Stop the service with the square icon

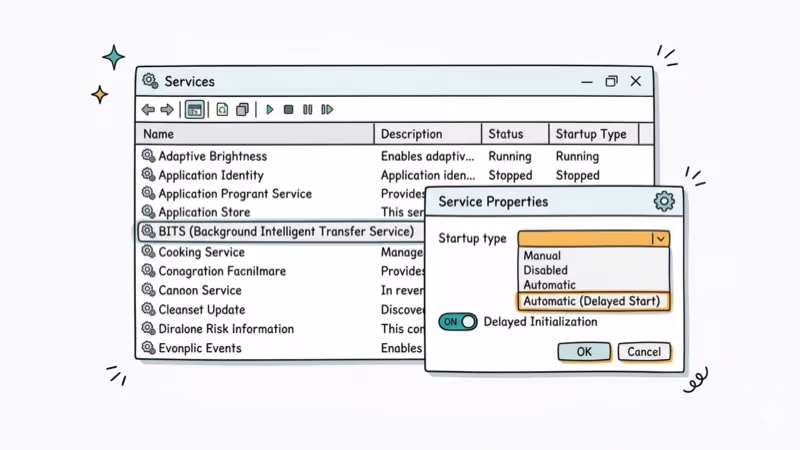pos(288,110)
